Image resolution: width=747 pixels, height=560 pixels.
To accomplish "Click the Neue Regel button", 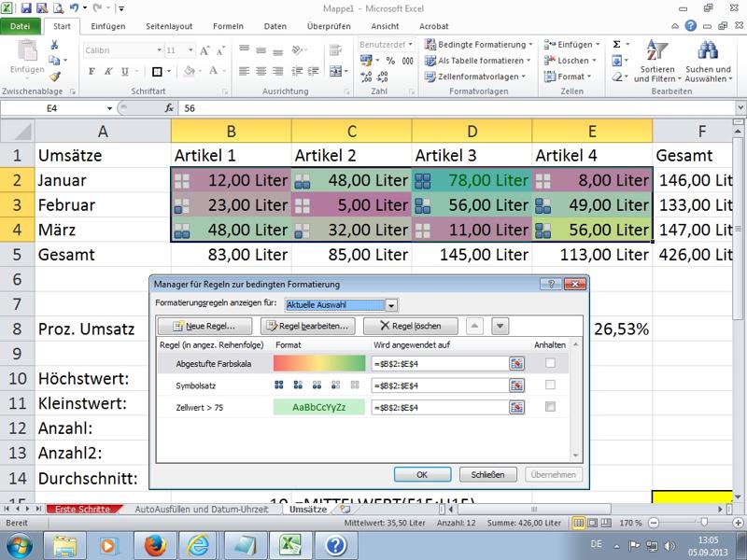I will tap(204, 326).
